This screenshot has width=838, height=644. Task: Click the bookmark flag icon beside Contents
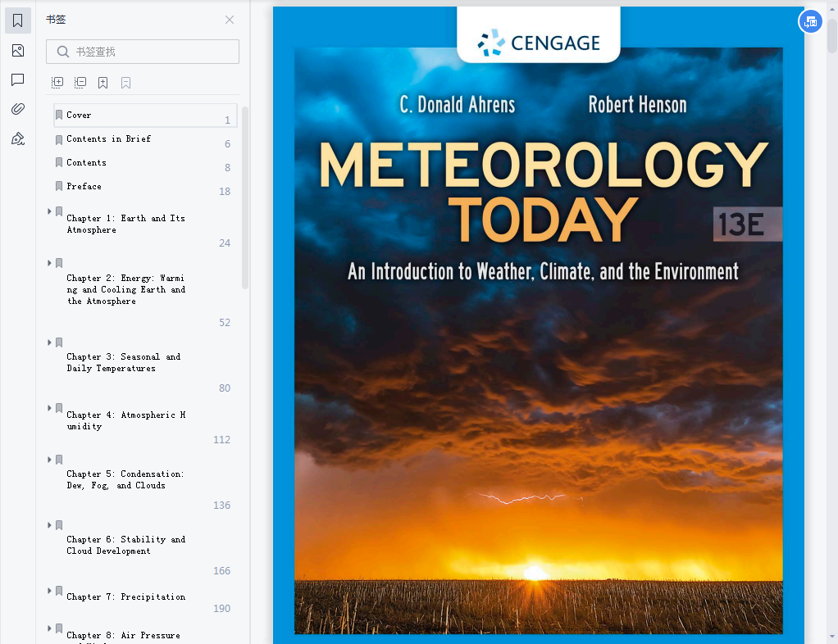point(59,162)
